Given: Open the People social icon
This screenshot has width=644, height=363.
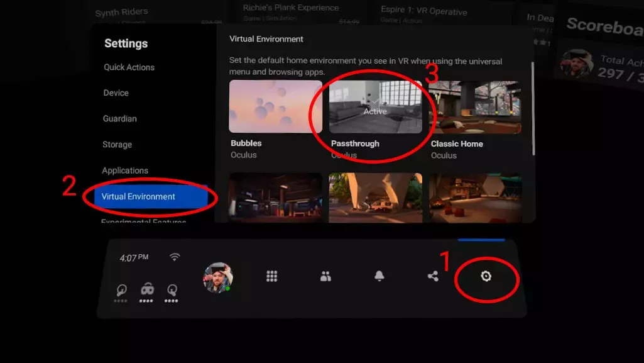Looking at the screenshot, I should click(x=325, y=276).
